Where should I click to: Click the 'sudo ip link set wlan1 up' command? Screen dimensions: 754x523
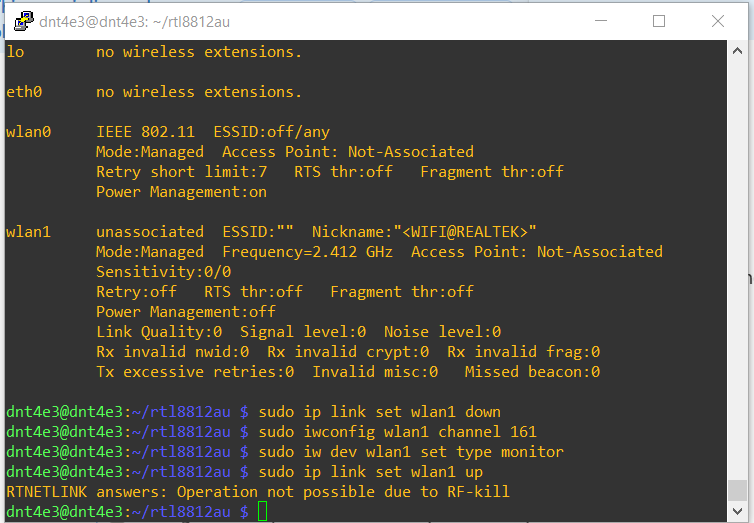[x=370, y=472]
